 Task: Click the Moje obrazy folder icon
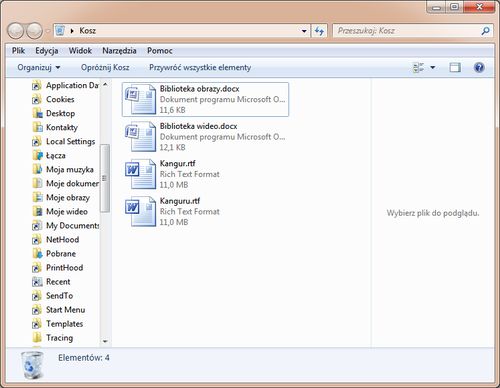click(x=38, y=198)
